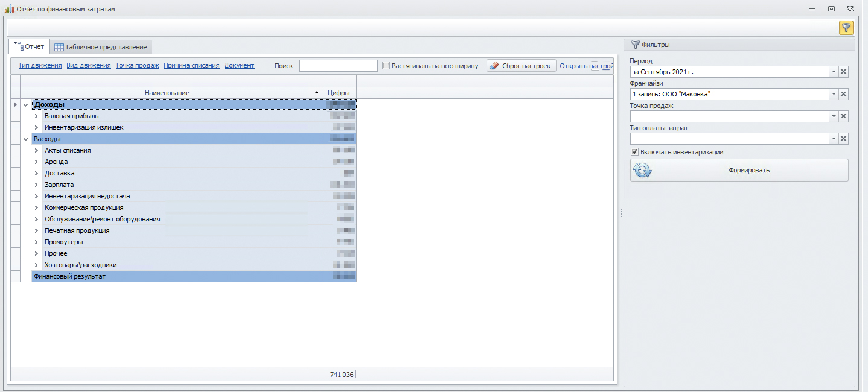Click the refresh arrows icon on Формировать
868x392 pixels.
(x=642, y=171)
